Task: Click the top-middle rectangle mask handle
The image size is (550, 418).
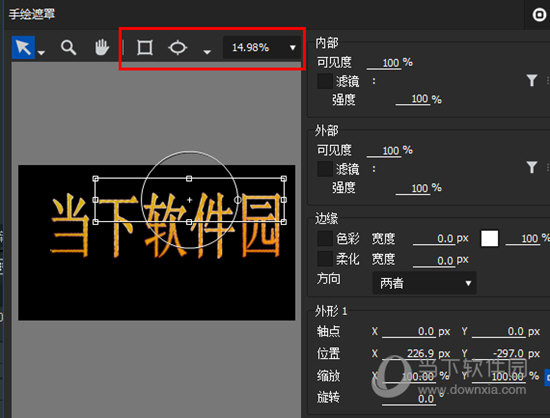Action: click(x=189, y=179)
